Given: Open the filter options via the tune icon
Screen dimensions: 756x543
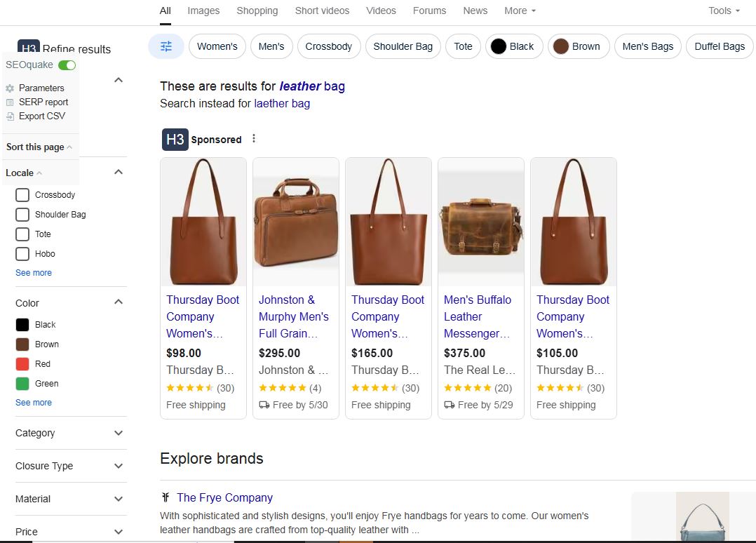Looking at the screenshot, I should (x=166, y=46).
